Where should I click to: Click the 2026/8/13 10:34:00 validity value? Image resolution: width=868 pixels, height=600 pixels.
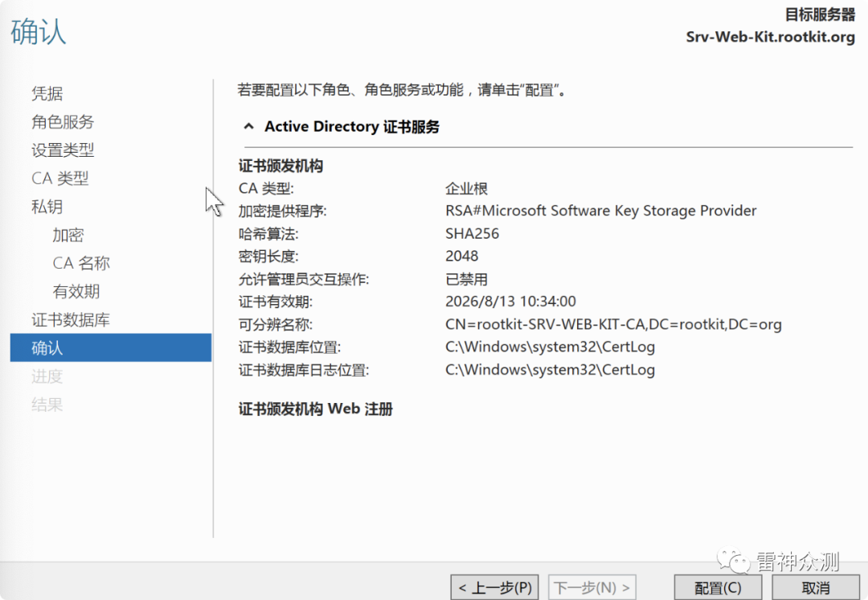pyautogui.click(x=510, y=302)
